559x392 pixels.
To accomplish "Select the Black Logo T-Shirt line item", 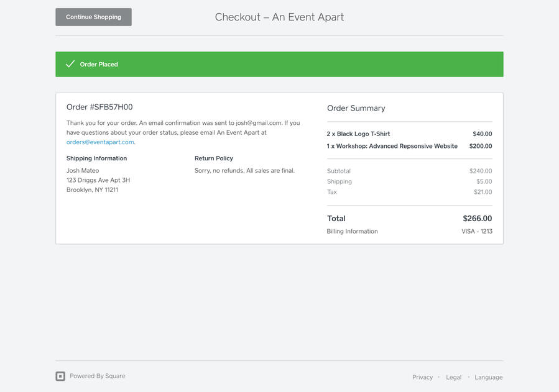I will pyautogui.click(x=358, y=134).
